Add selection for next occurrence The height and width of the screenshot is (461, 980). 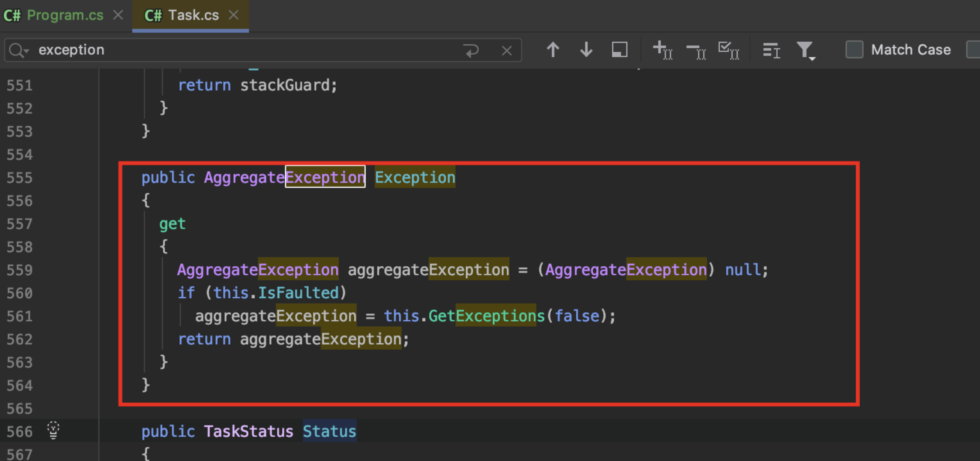pos(663,50)
